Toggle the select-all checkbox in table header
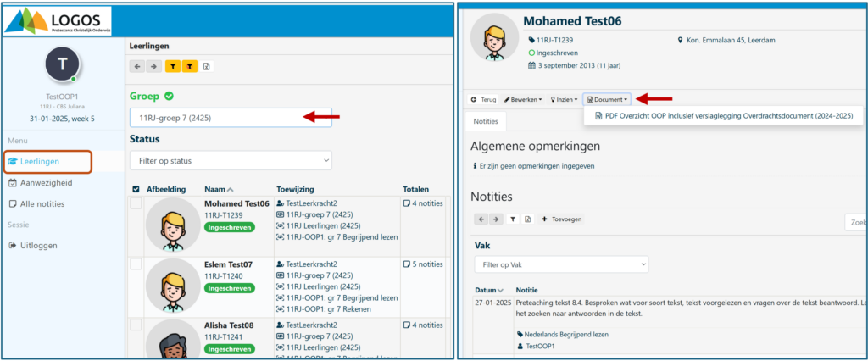Screen dimensions: 868x361 [136, 189]
